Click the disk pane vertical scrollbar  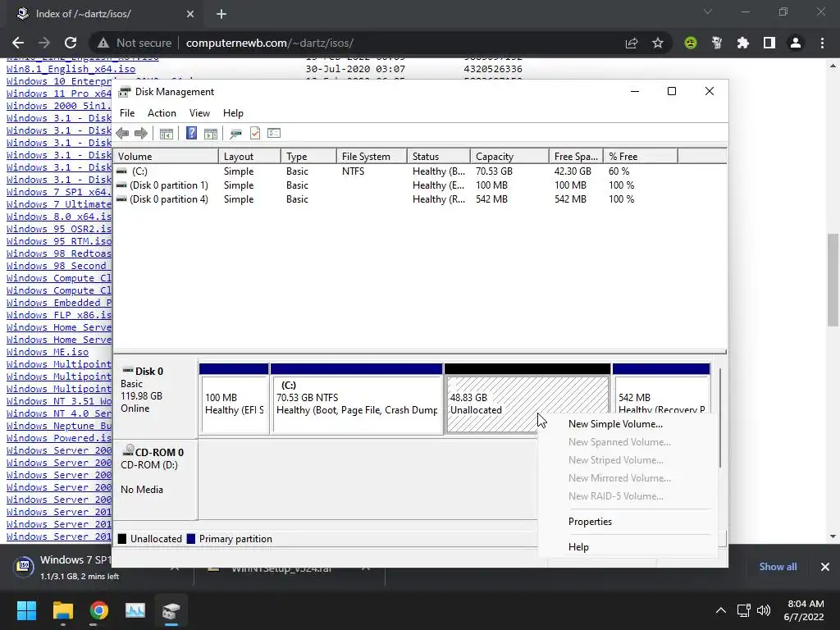[x=720, y=418]
